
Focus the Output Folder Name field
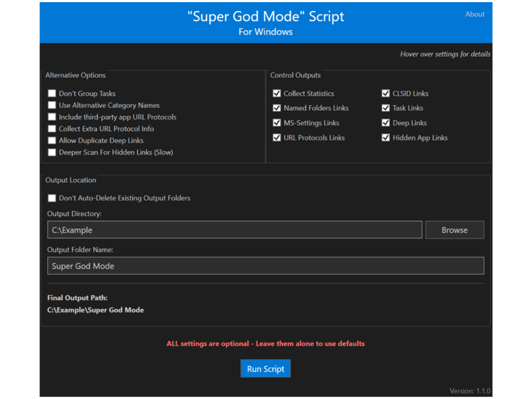click(266, 266)
